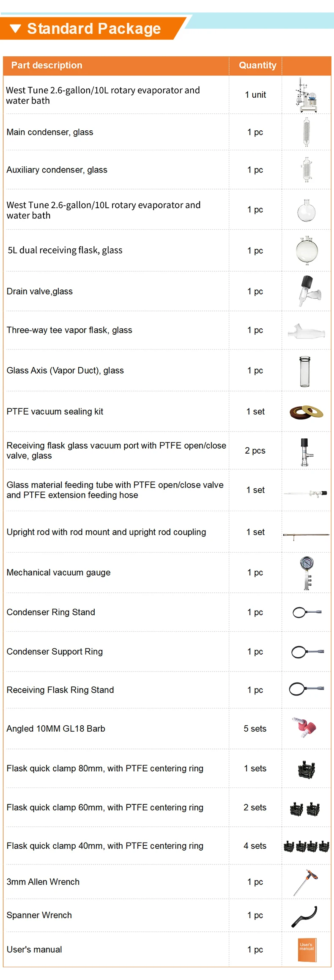This screenshot has height=980, width=334.
Task: Click the Spanner Wrench image
Action: coord(305,916)
